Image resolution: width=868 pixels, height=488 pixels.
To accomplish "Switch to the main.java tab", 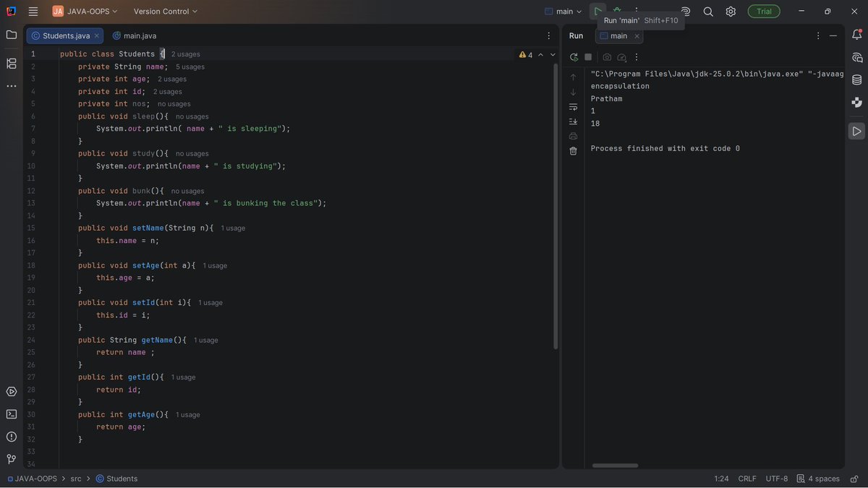I will point(135,35).
